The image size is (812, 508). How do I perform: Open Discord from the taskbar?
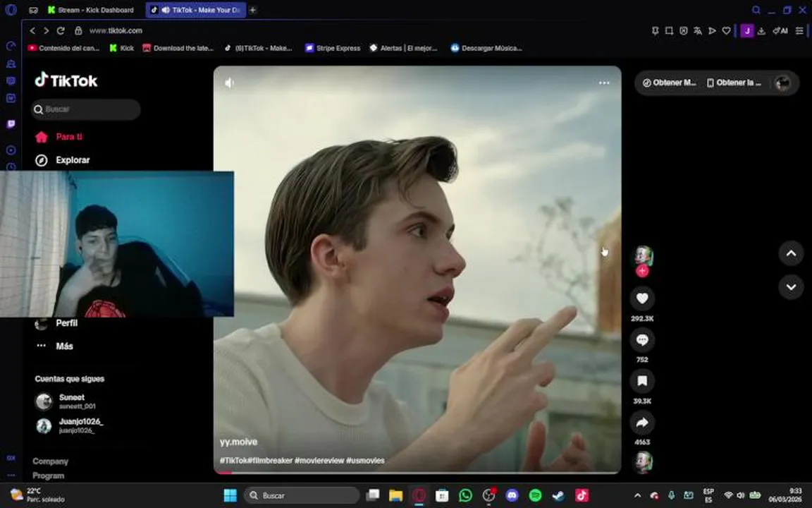512,495
